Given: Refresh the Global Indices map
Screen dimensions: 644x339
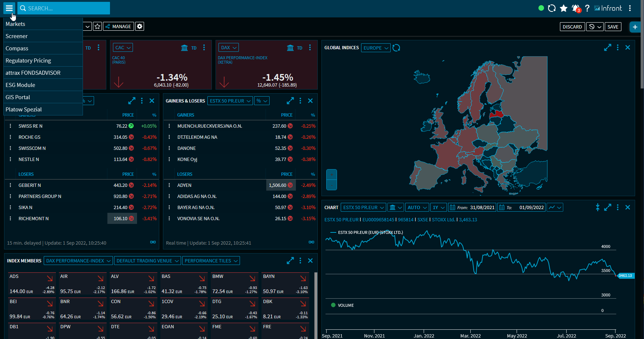Looking at the screenshot, I should [x=396, y=48].
